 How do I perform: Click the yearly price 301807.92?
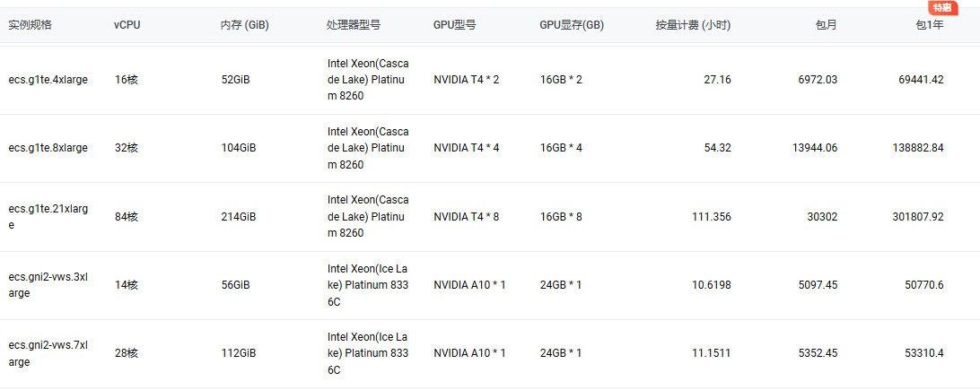pos(918,217)
